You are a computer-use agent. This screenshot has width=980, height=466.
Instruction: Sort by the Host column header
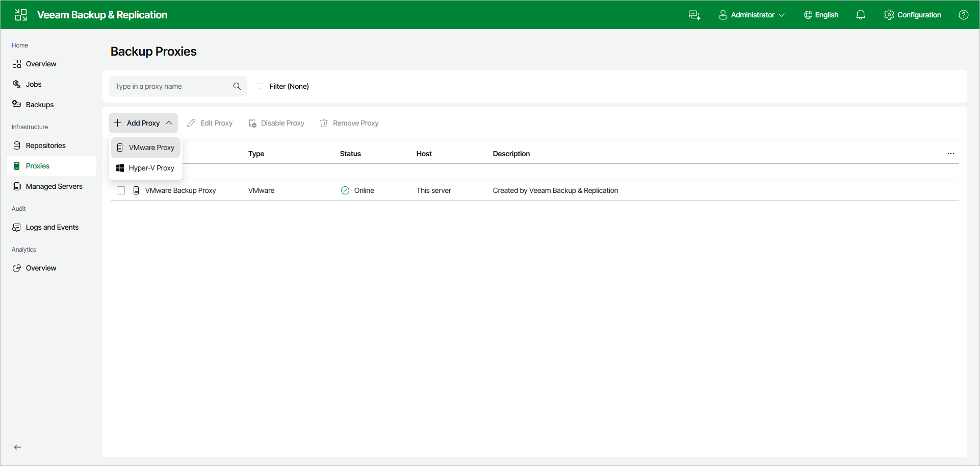pyautogui.click(x=424, y=154)
